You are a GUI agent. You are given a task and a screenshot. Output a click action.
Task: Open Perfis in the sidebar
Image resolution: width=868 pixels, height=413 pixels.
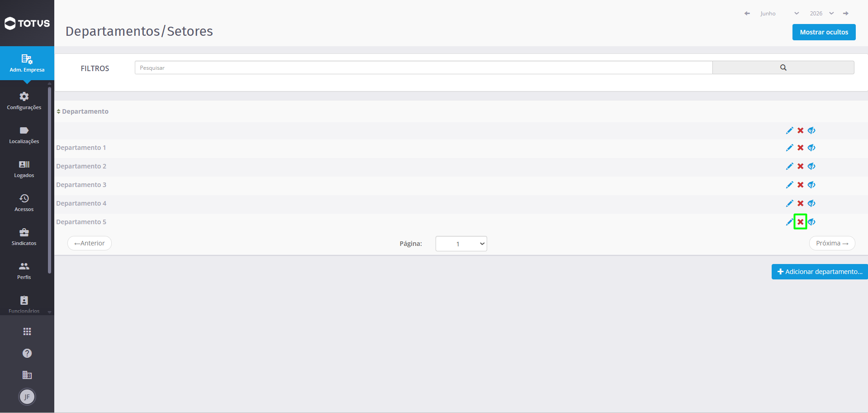(24, 271)
